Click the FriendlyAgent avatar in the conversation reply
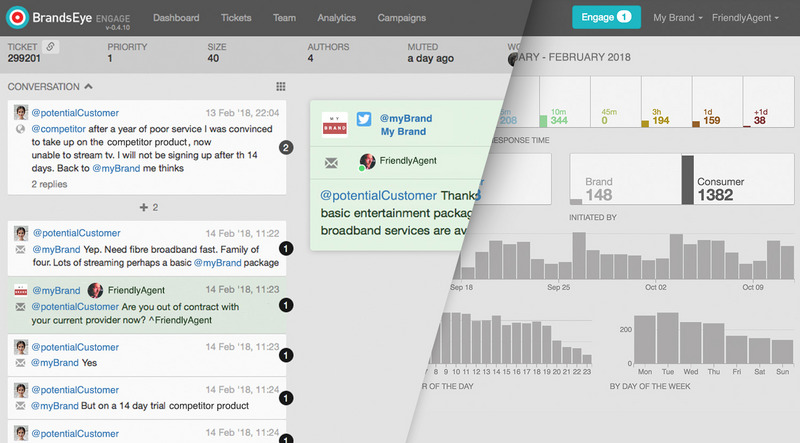This screenshot has height=443, width=800. click(95, 290)
